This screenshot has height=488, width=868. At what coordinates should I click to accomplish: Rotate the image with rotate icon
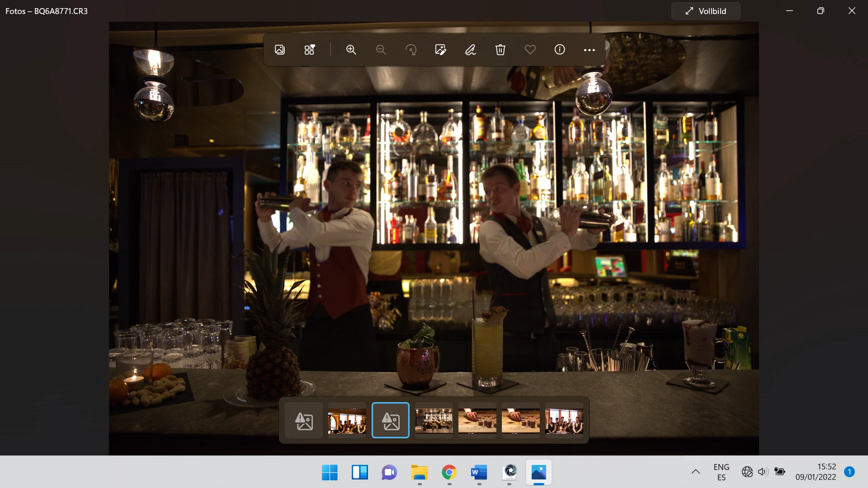click(x=411, y=50)
